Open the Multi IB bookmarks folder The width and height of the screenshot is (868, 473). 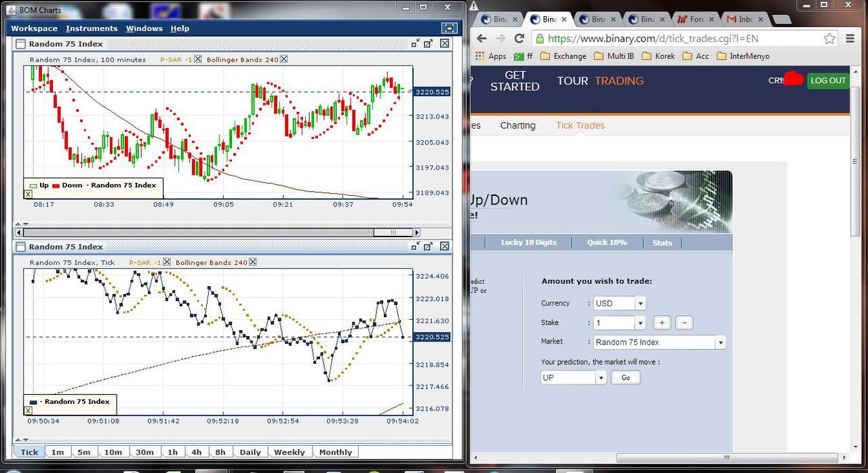(614, 56)
